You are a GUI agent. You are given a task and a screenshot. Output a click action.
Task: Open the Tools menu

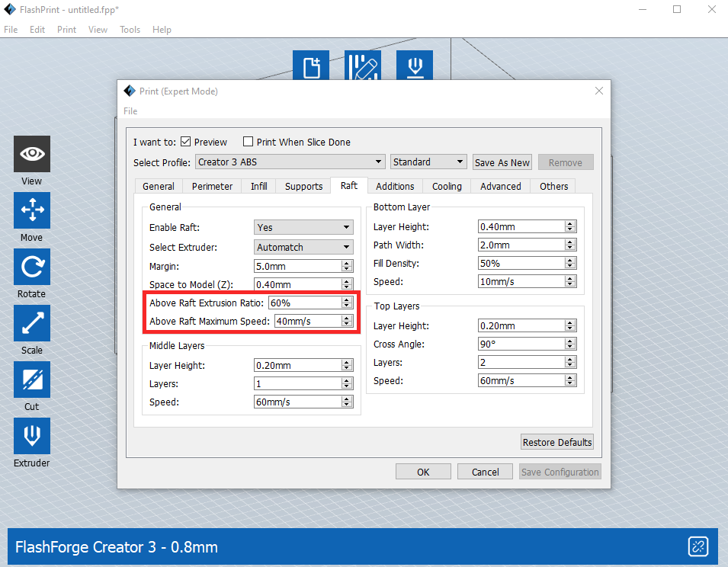(x=130, y=29)
